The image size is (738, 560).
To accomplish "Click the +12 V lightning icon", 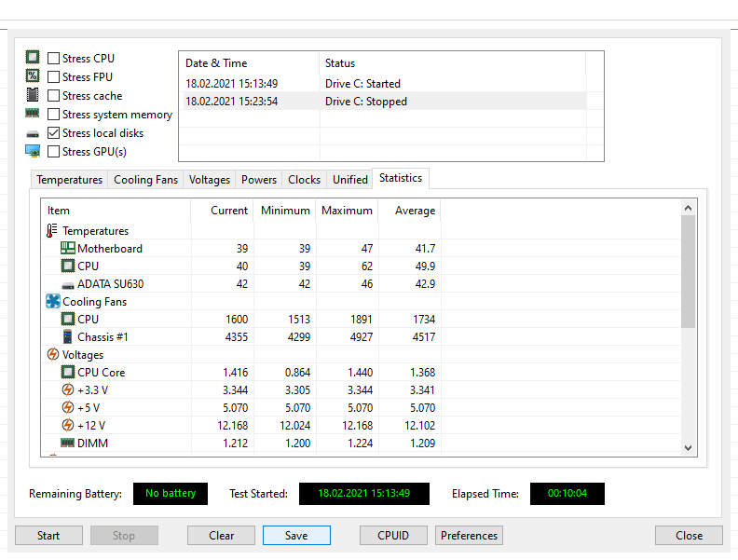I will (68, 425).
